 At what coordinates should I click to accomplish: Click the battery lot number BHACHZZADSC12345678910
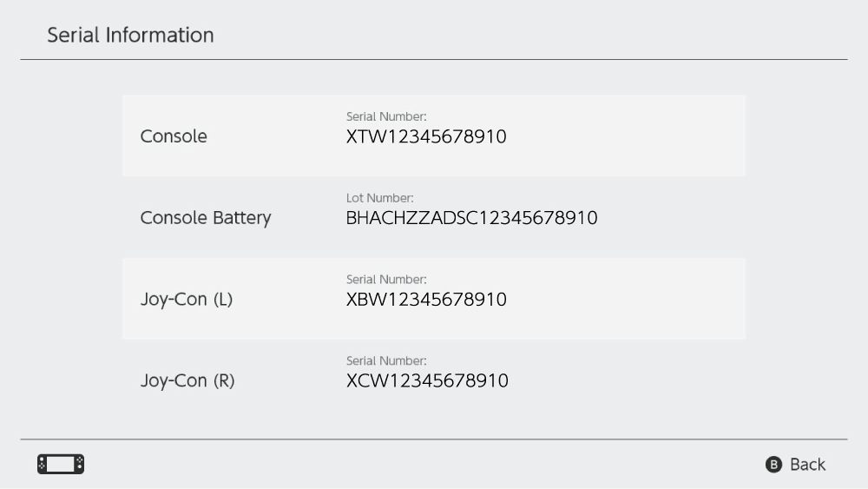tap(471, 218)
